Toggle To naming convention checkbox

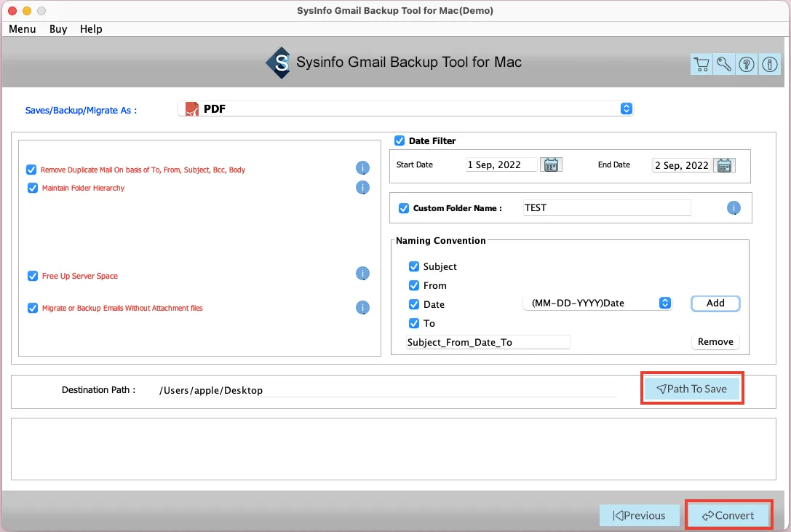pos(413,323)
